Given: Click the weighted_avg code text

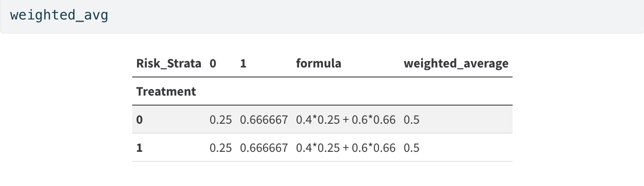Looking at the screenshot, I should coord(59,15).
